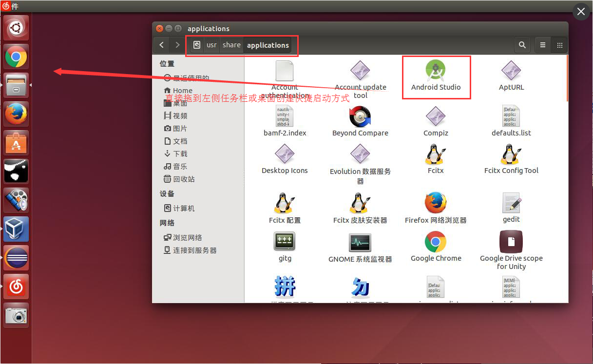
Task: Select the Firefox 网络浏览器 icon
Action: [436, 203]
